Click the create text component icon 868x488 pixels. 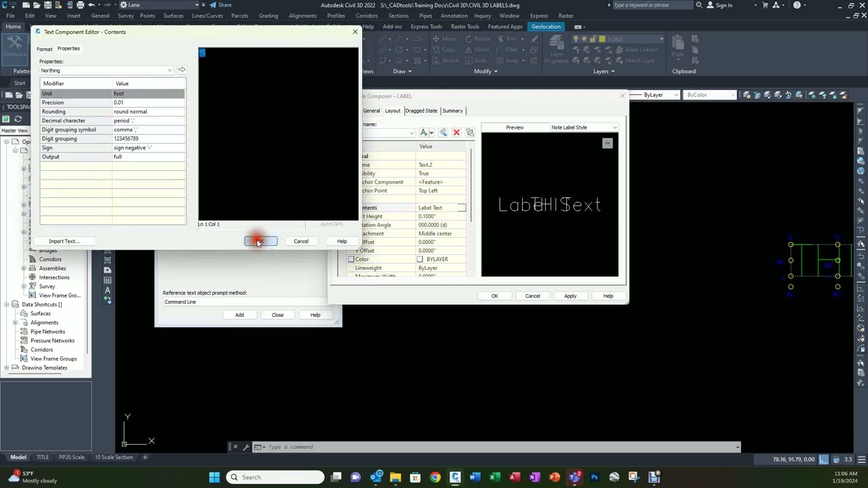427,132
